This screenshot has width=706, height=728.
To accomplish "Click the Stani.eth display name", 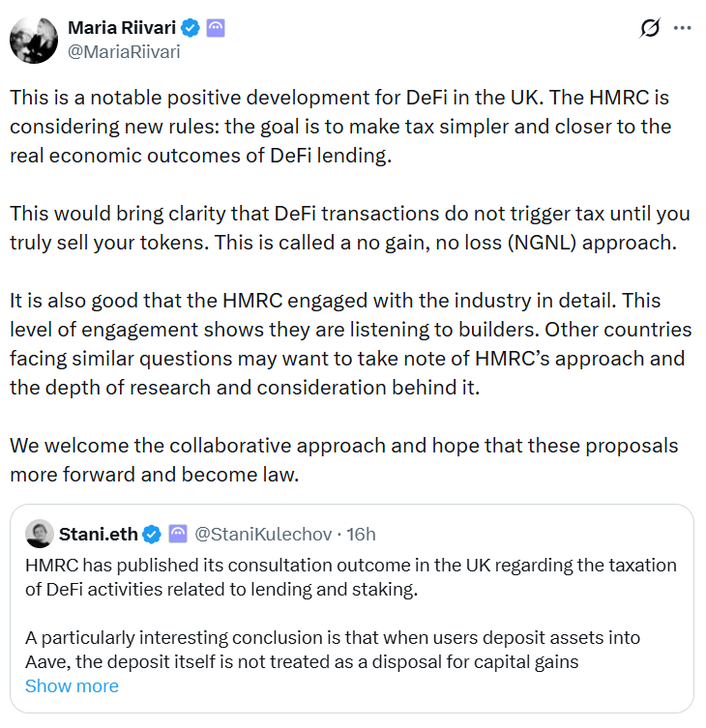I will click(100, 534).
